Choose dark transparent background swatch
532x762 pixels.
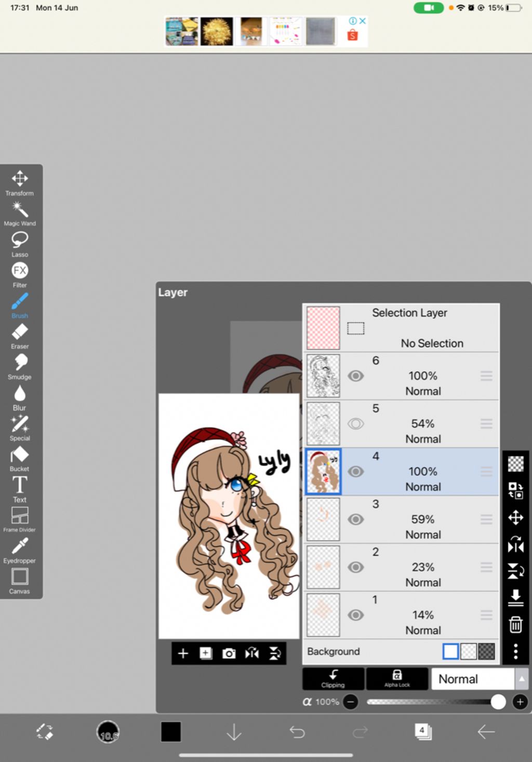(x=486, y=651)
